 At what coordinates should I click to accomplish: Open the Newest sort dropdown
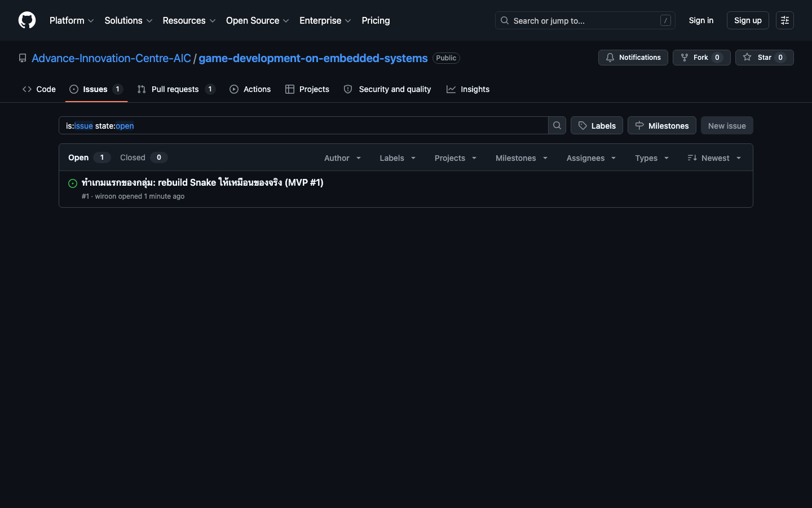point(714,158)
